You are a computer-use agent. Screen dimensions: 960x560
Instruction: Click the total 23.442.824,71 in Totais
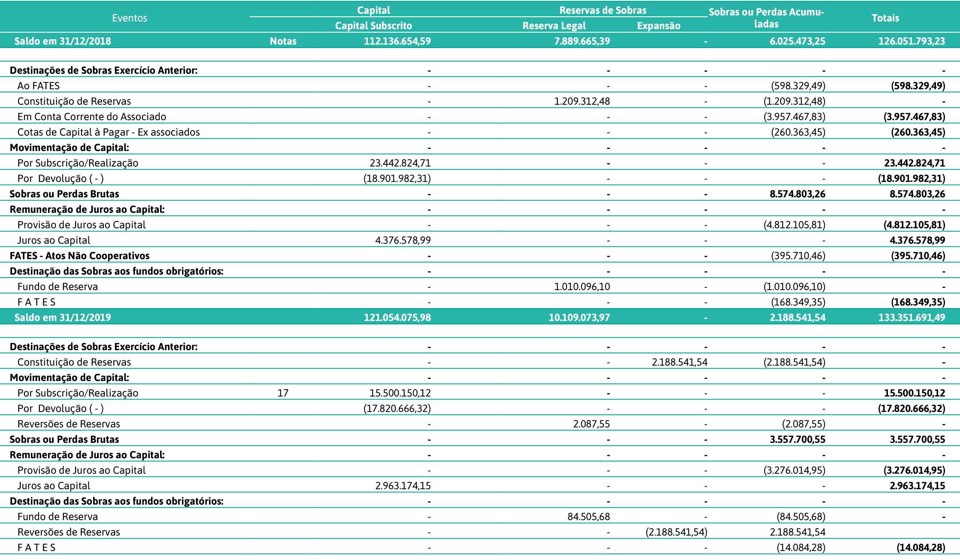[x=914, y=163]
